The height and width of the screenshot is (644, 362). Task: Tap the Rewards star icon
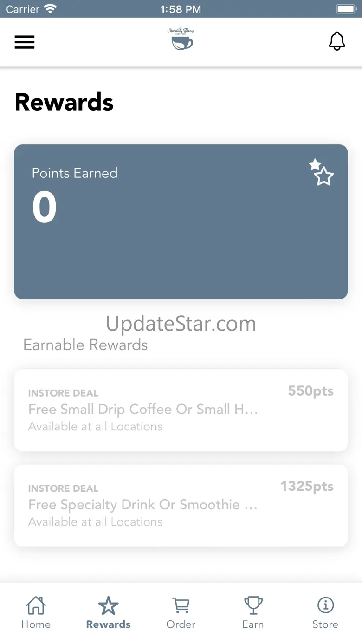(108, 605)
